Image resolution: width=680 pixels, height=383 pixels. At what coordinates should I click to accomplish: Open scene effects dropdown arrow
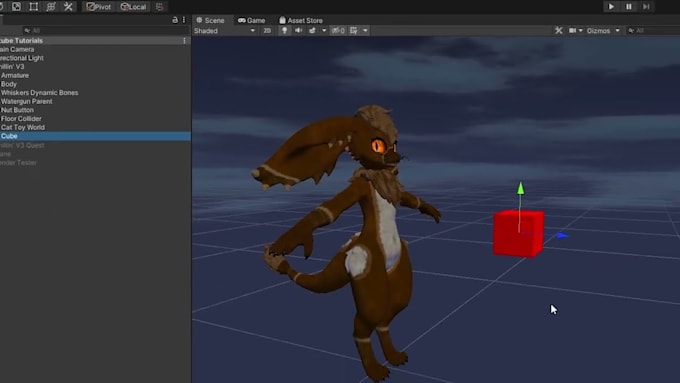324,30
